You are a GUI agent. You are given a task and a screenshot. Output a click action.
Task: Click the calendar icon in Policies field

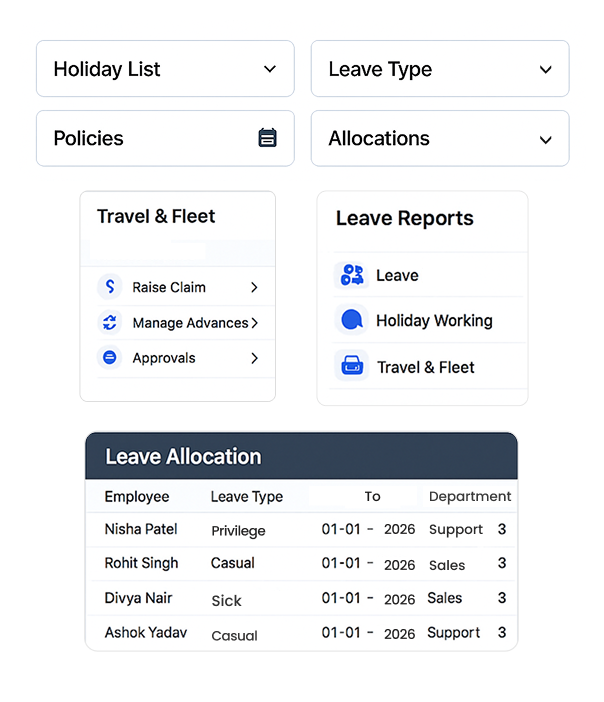(267, 138)
